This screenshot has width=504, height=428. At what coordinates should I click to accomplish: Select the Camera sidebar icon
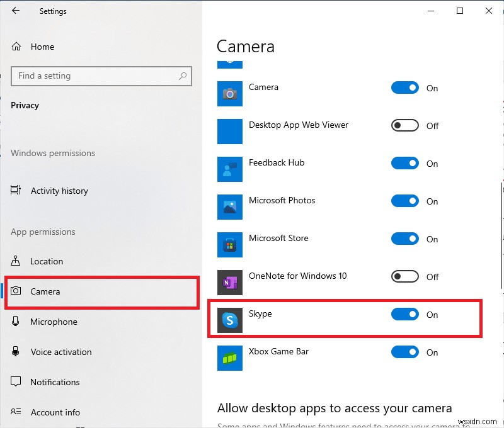pyautogui.click(x=16, y=291)
